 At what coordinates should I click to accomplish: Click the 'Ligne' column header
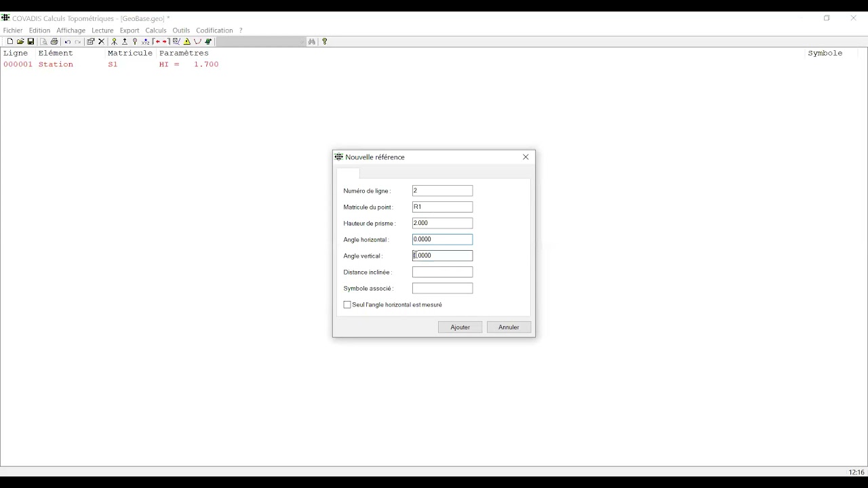pyautogui.click(x=16, y=53)
